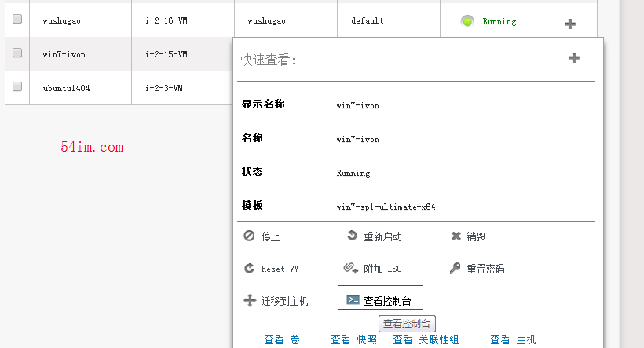Click the console terminal icon for 查看控制台
Screen dimensions: 644x348
coord(353,299)
